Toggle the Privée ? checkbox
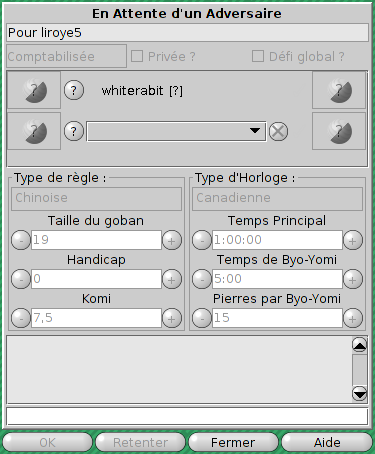The image size is (375, 454). (137, 56)
